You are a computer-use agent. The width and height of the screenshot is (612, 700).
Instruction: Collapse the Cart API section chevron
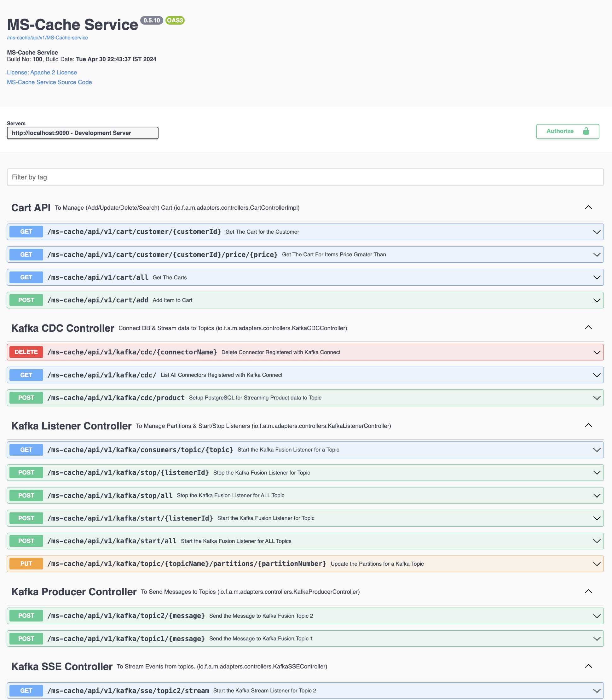[588, 207]
